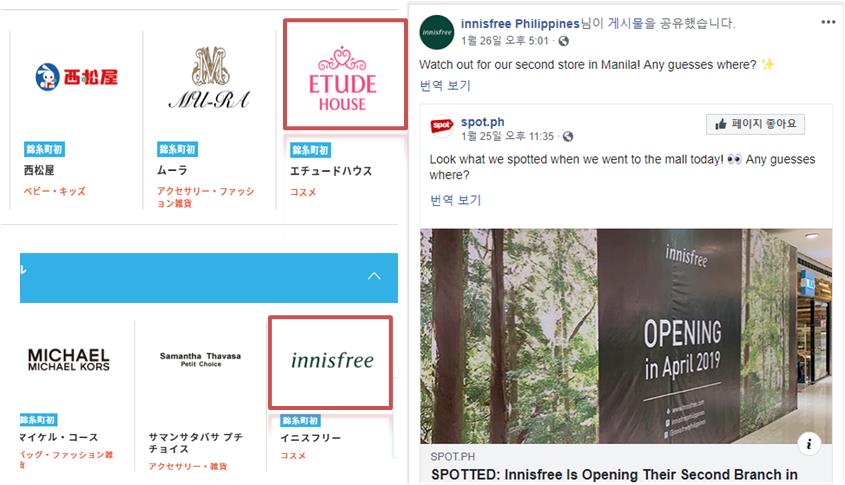
Task: Open the spot.ph page name link
Action: tap(482, 122)
